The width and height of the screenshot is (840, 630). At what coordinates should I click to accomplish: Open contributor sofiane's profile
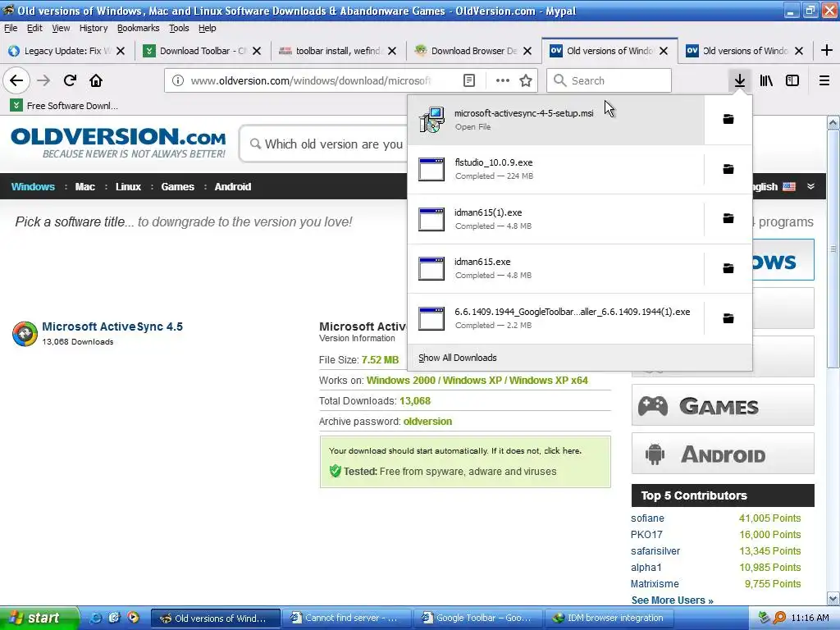tap(647, 518)
